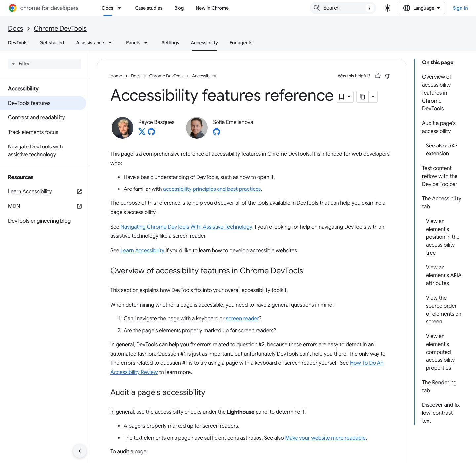Open Kayce Basques GitHub icon
The height and width of the screenshot is (463, 476).
[151, 132]
